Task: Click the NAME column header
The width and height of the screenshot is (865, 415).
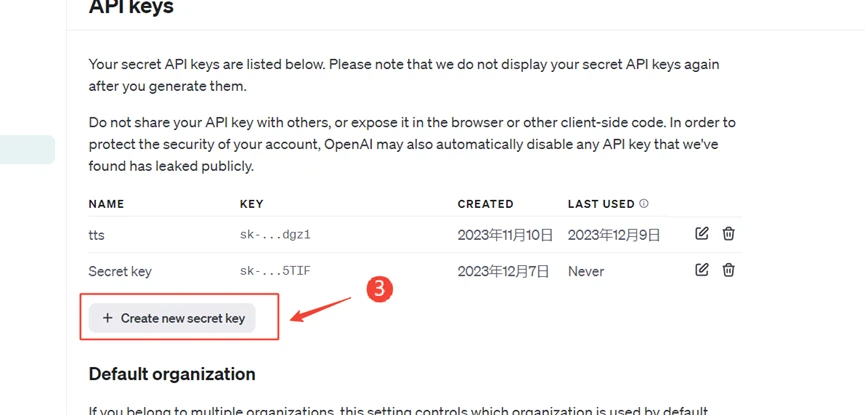Action: coord(106,204)
